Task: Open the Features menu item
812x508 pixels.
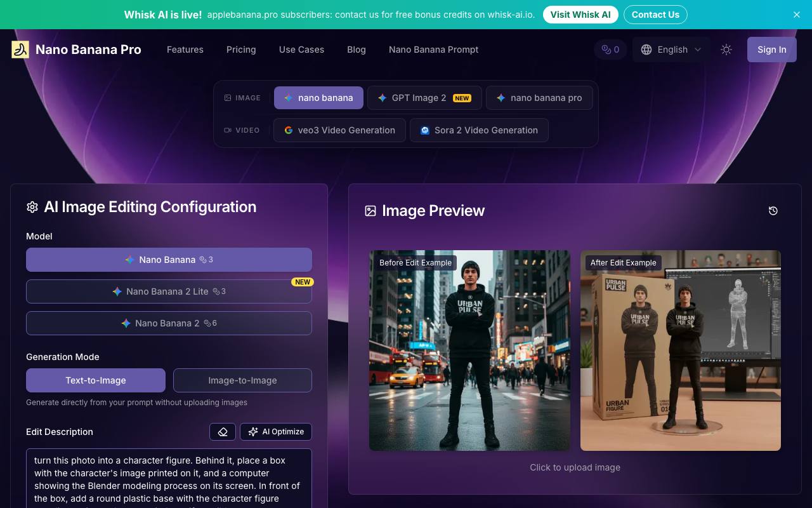Action: point(185,50)
